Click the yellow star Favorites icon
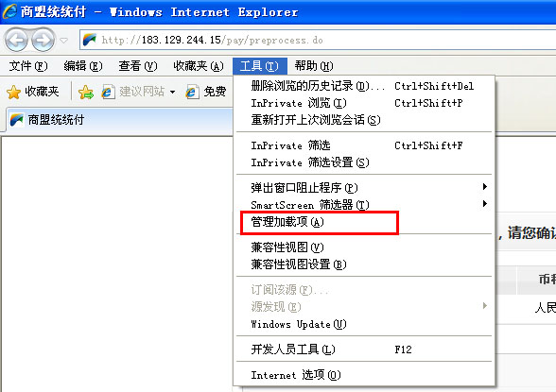This screenshot has width=556, height=392. (14, 92)
